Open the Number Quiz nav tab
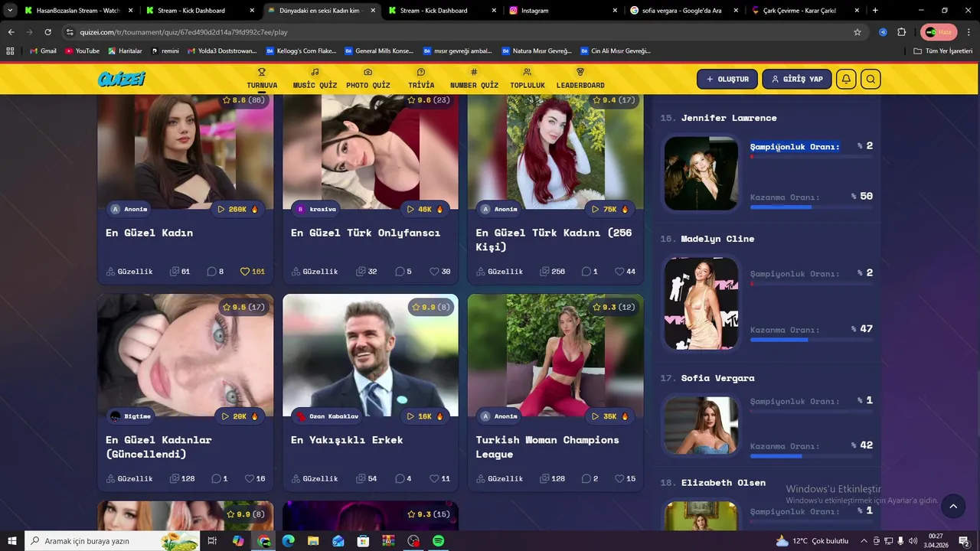980x551 pixels. (x=474, y=79)
